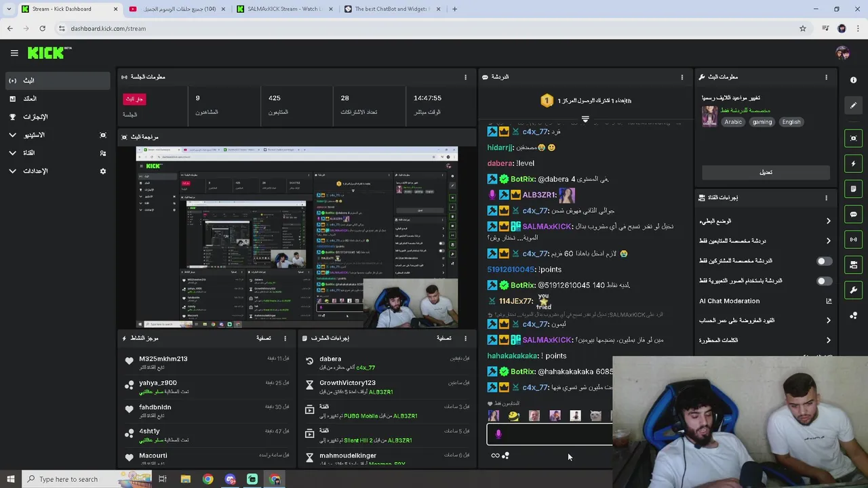
Task: Open the info icon in right toolbar
Action: (853, 80)
